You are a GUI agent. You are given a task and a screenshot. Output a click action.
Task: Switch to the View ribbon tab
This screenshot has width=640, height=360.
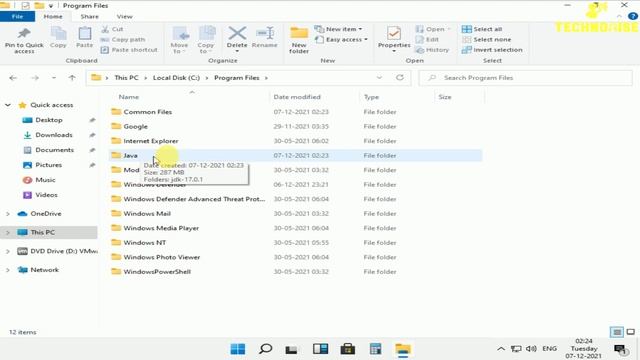coord(124,16)
